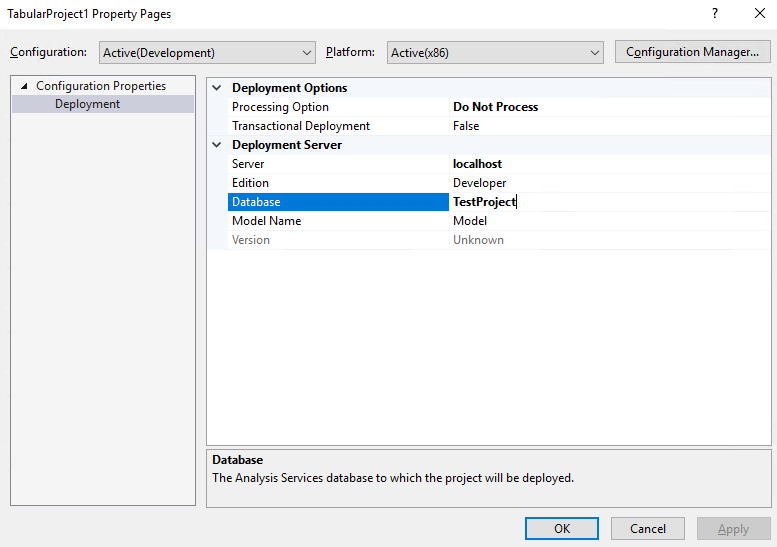Click the Configuration Manager button
The height and width of the screenshot is (547, 777).
(692, 52)
